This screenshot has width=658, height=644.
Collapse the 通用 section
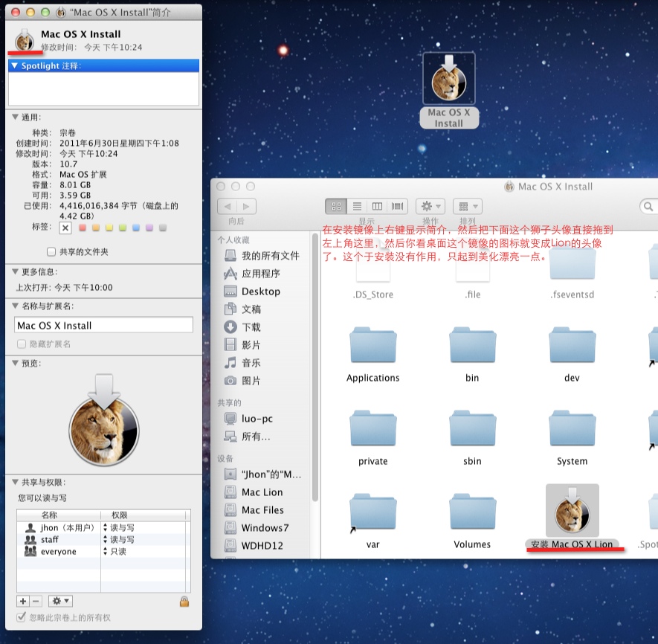pos(15,117)
